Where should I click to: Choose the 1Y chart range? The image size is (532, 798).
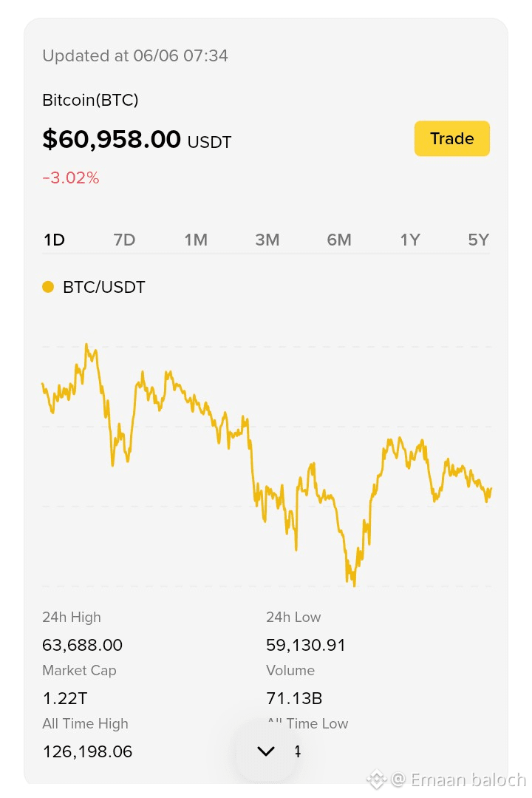tap(410, 240)
